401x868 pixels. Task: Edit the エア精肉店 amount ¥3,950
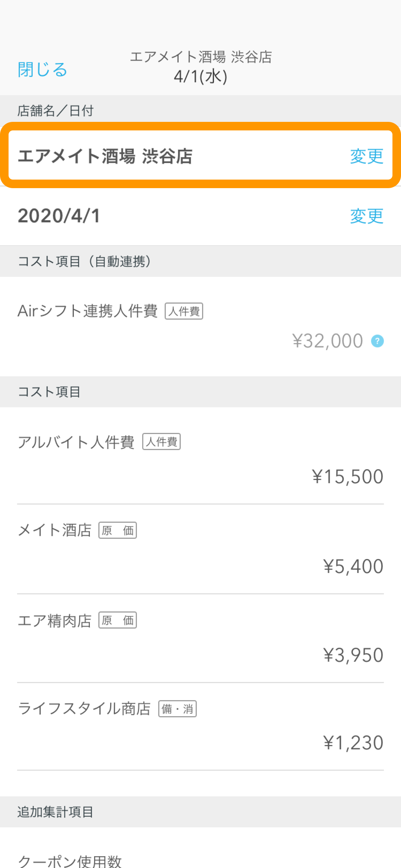353,655
